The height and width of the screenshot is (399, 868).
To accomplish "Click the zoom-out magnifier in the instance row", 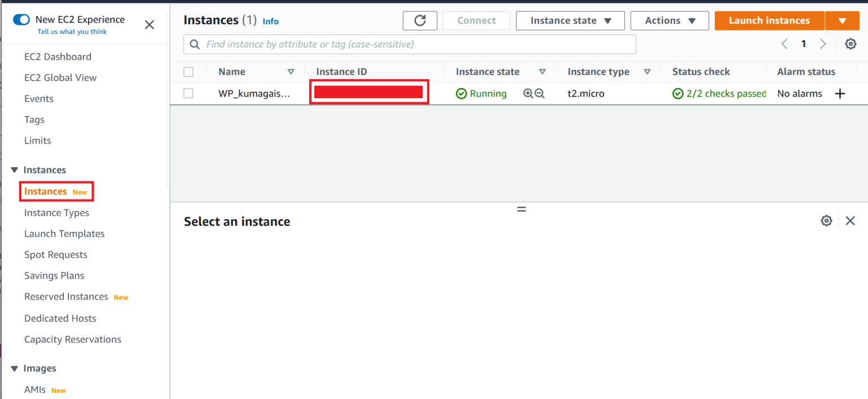I will point(539,93).
